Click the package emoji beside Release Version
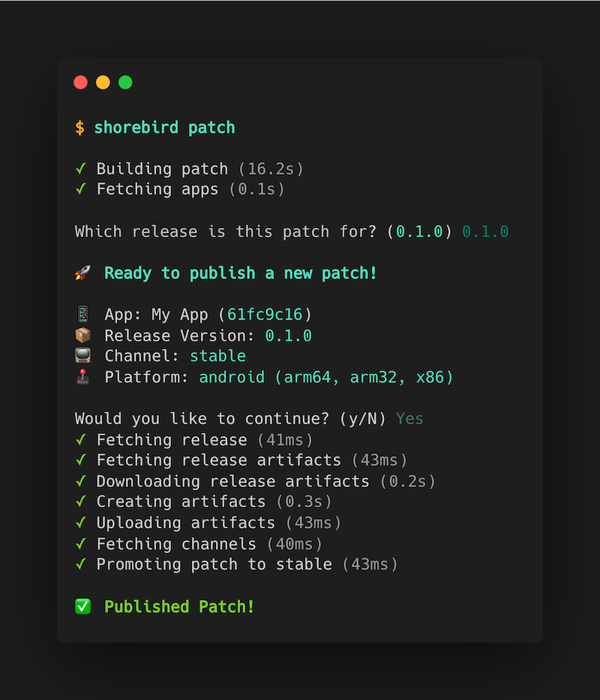Screen dimensions: 600x700 point(82,335)
